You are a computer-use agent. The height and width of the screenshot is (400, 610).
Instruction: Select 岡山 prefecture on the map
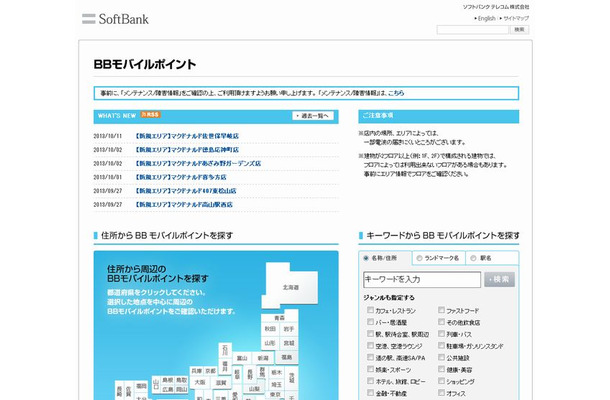tap(181, 389)
